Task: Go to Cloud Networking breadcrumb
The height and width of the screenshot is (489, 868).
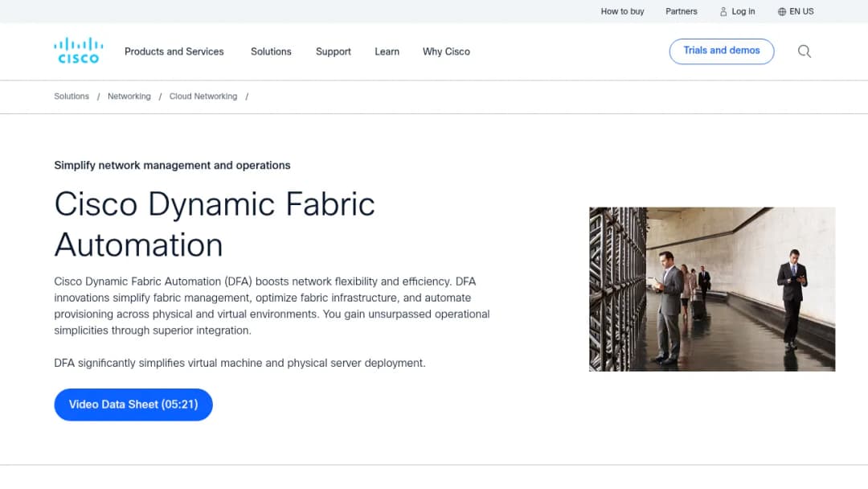Action: pos(203,97)
